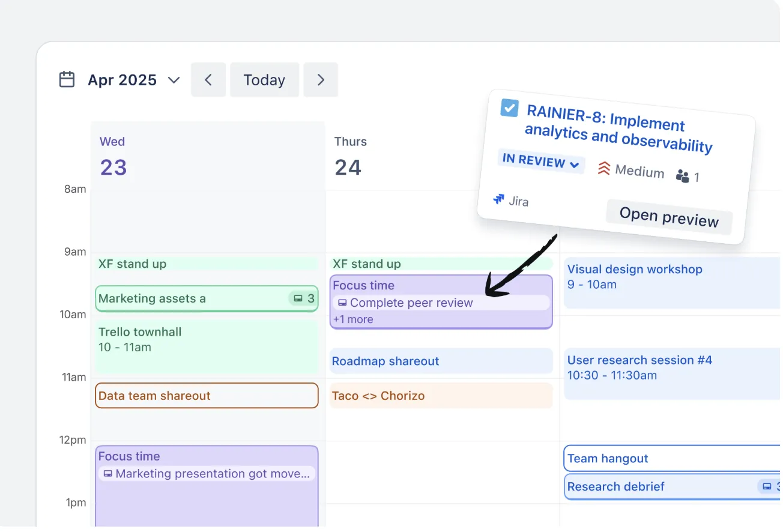This screenshot has height=532, width=783.
Task: Open Complete peer review card
Action: (x=441, y=303)
